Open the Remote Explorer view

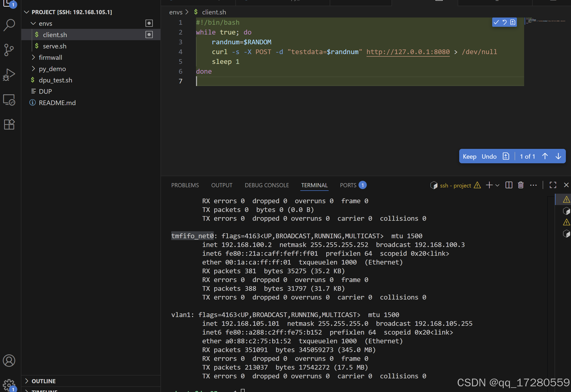pos(9,100)
